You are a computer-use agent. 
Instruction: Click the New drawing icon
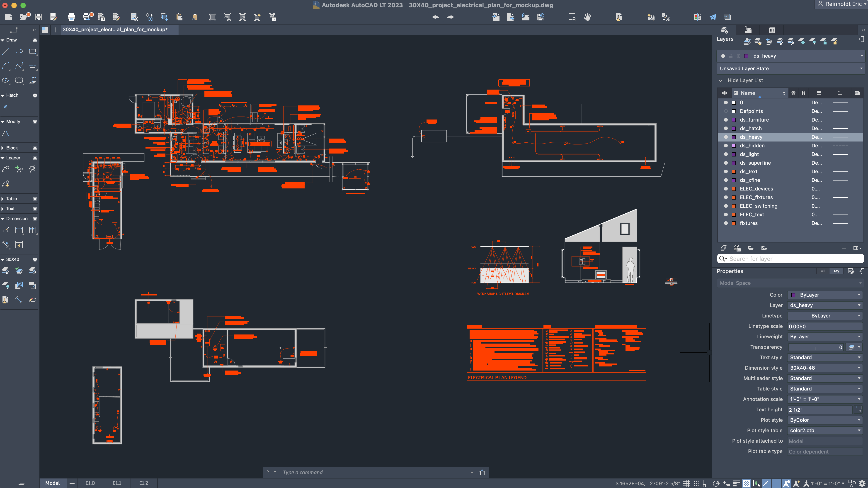[9, 17]
